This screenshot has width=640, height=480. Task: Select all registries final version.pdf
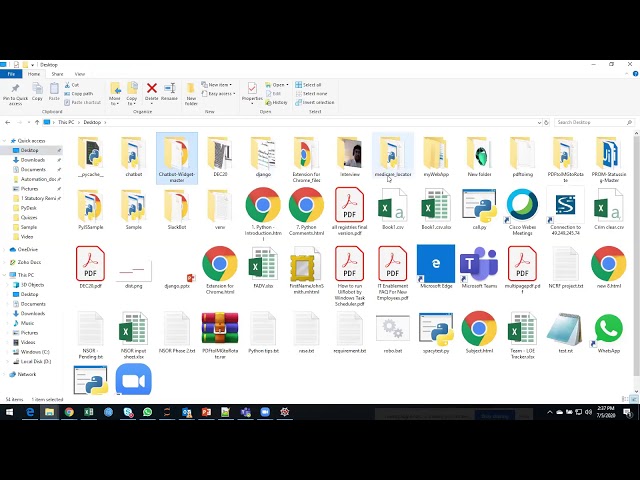pyautogui.click(x=349, y=211)
